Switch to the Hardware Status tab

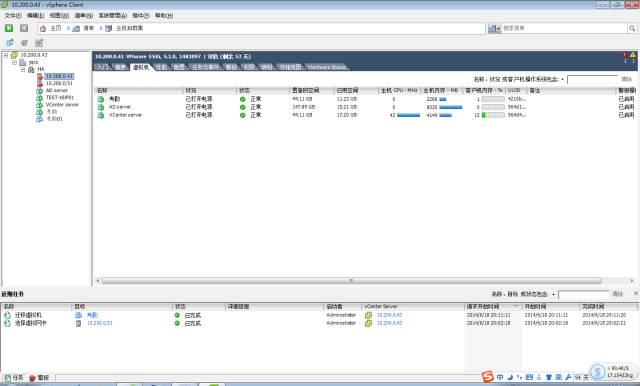(327, 67)
